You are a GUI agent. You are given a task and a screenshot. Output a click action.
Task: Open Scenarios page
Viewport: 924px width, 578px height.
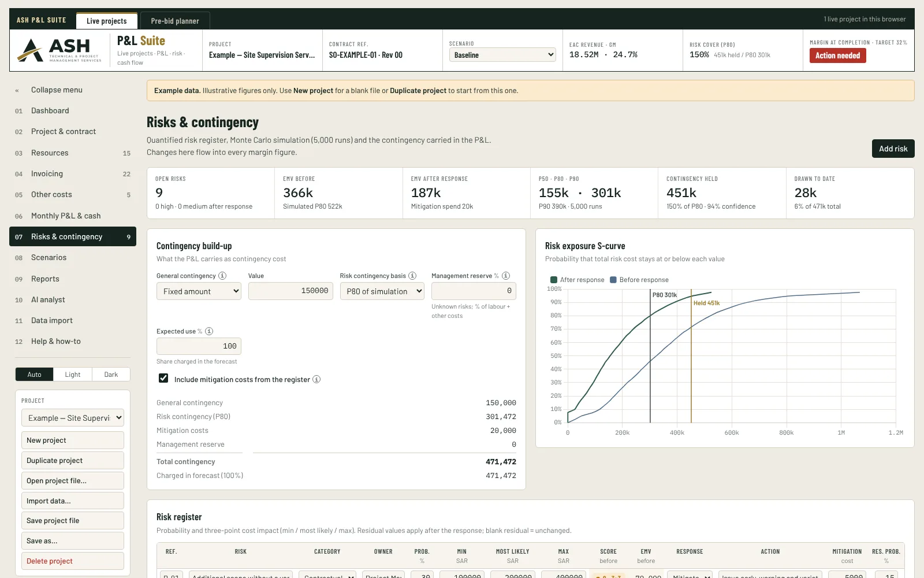[73, 258]
